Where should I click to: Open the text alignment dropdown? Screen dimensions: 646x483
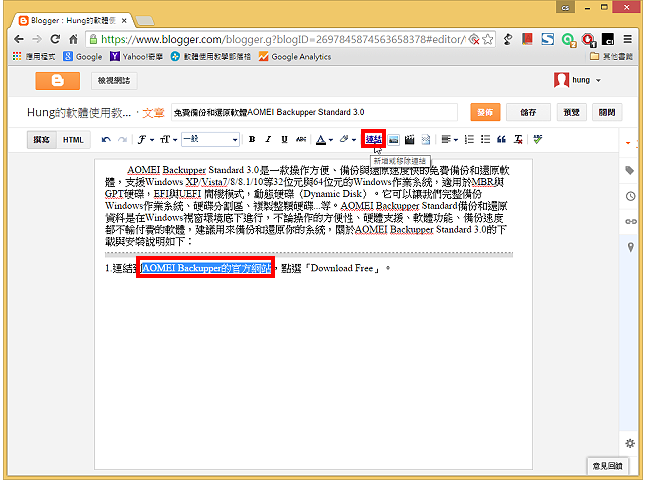[x=449, y=139]
